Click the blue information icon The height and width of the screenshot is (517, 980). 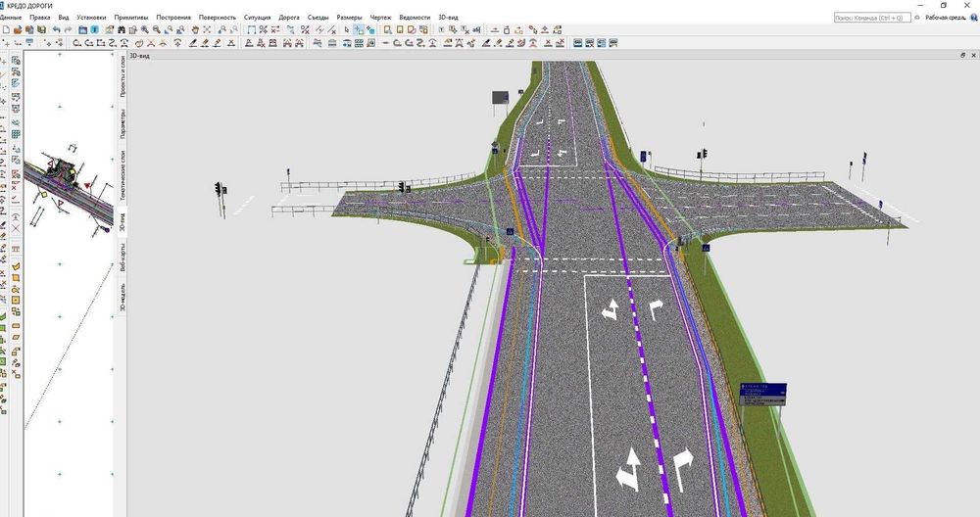click(94, 29)
